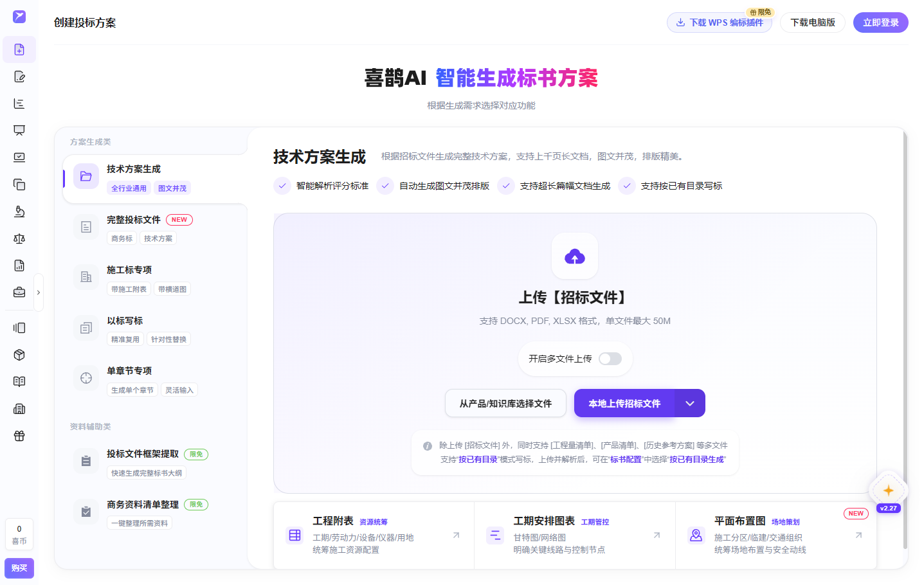Select 投标文件框架提取 menu item
Image resolution: width=924 pixels, height=585 pixels.
point(155,463)
